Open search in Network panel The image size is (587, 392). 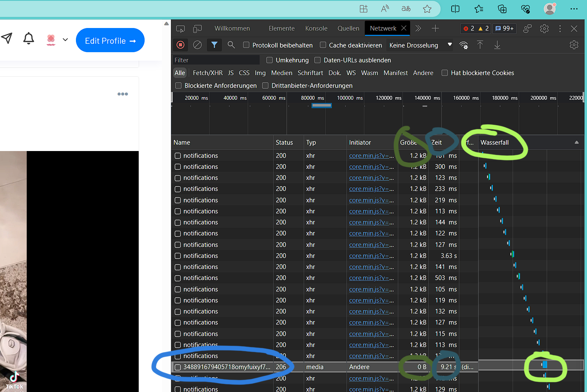(x=231, y=45)
